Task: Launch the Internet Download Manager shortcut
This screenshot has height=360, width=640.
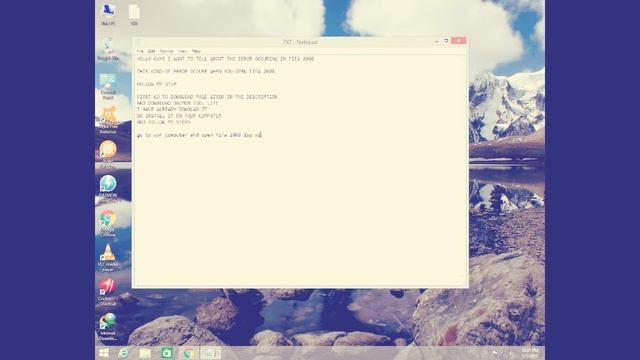Action: coord(108,327)
